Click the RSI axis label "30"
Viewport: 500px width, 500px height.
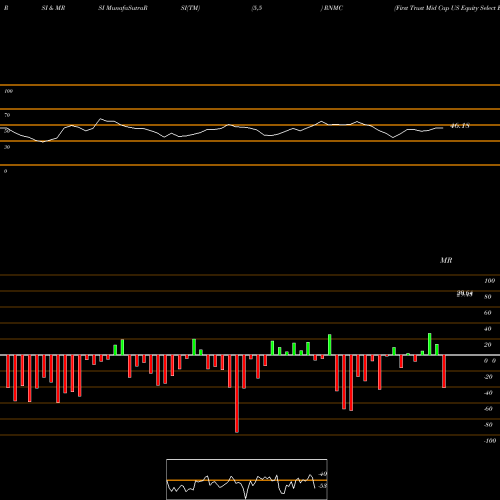[x=7, y=147]
